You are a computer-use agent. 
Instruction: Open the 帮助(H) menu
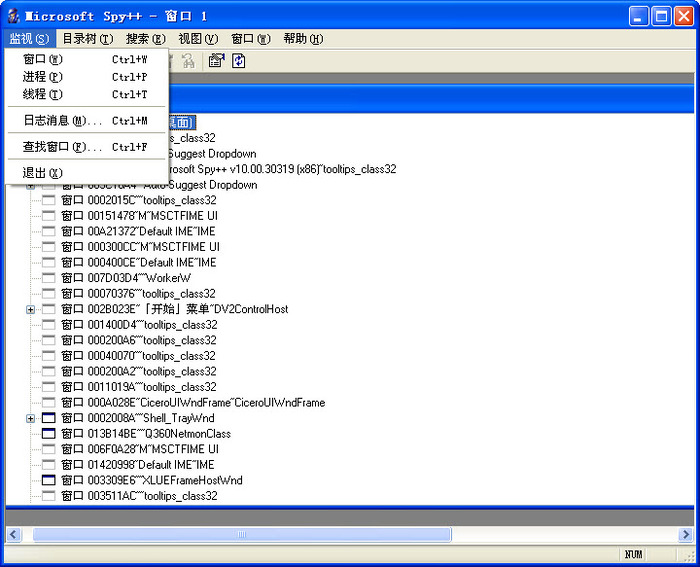303,39
